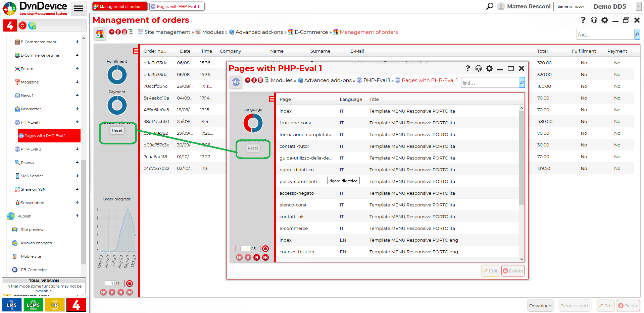Open the hamburger menu next to DynDevice logo

(79, 8)
